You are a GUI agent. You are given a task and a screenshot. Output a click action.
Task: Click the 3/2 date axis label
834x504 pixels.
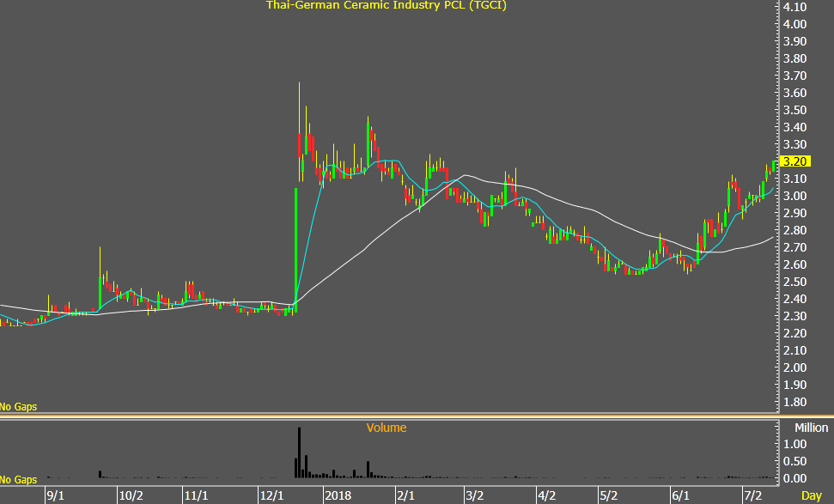474,495
